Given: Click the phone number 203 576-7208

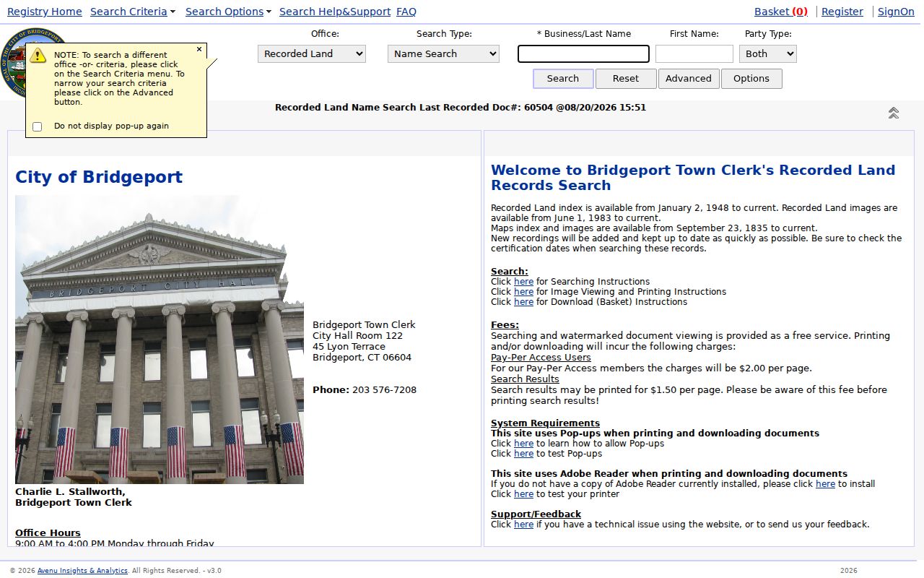Looking at the screenshot, I should [384, 390].
